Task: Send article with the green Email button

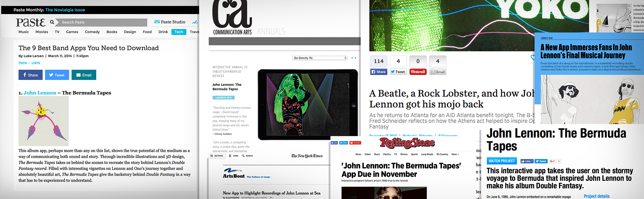Action: pyautogui.click(x=84, y=75)
